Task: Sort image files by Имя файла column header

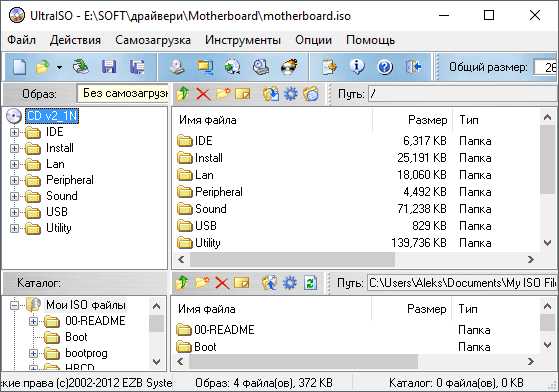Action: click(x=273, y=120)
